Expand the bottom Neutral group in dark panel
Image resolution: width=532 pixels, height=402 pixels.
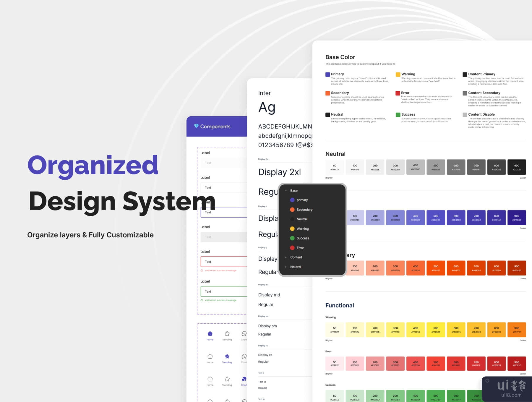[286, 267]
